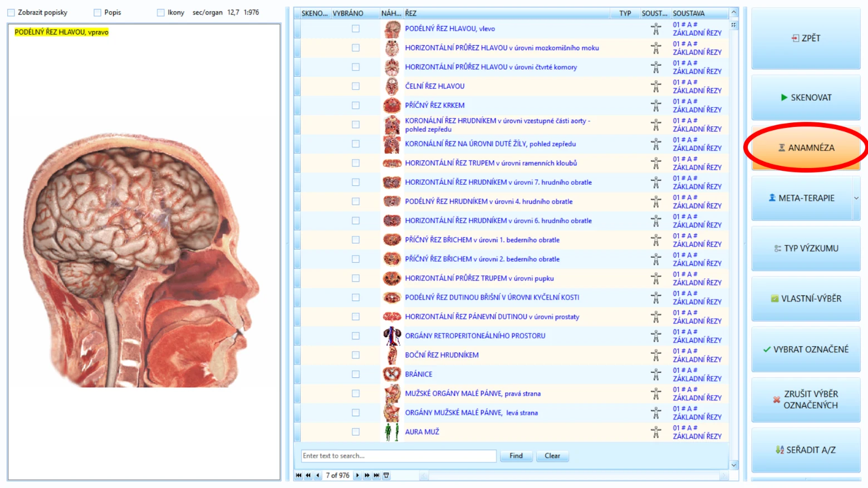The height and width of the screenshot is (488, 868).
Task: Jump to last record in navigator
Action: (x=377, y=476)
